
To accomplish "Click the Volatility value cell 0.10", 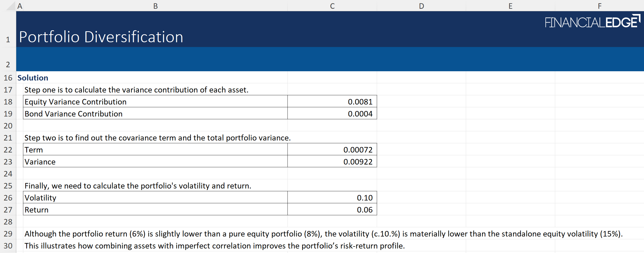I will 332,198.
